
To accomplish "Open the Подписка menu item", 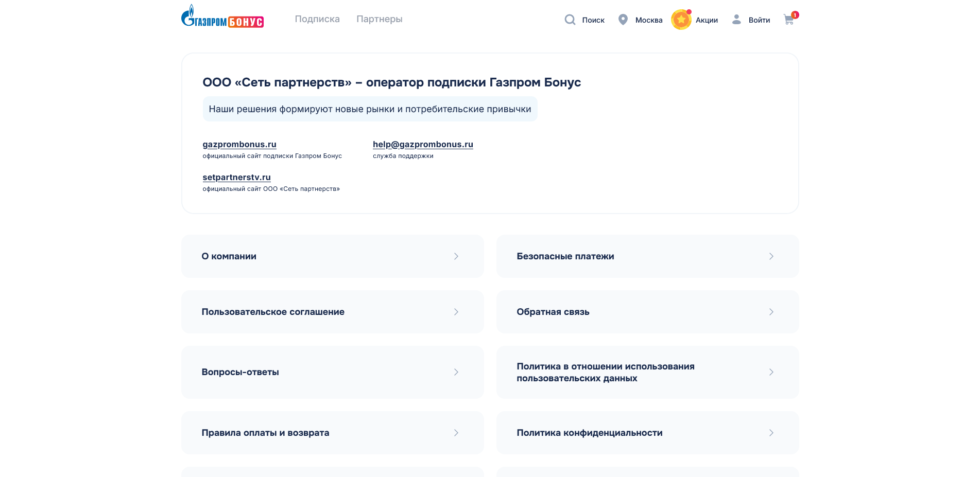I will point(317,19).
